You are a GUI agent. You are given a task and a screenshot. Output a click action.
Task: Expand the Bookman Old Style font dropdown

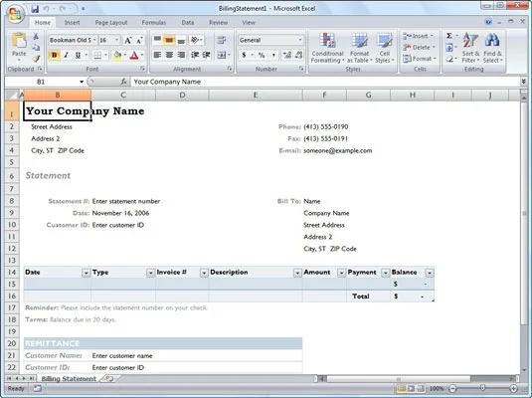[x=94, y=40]
